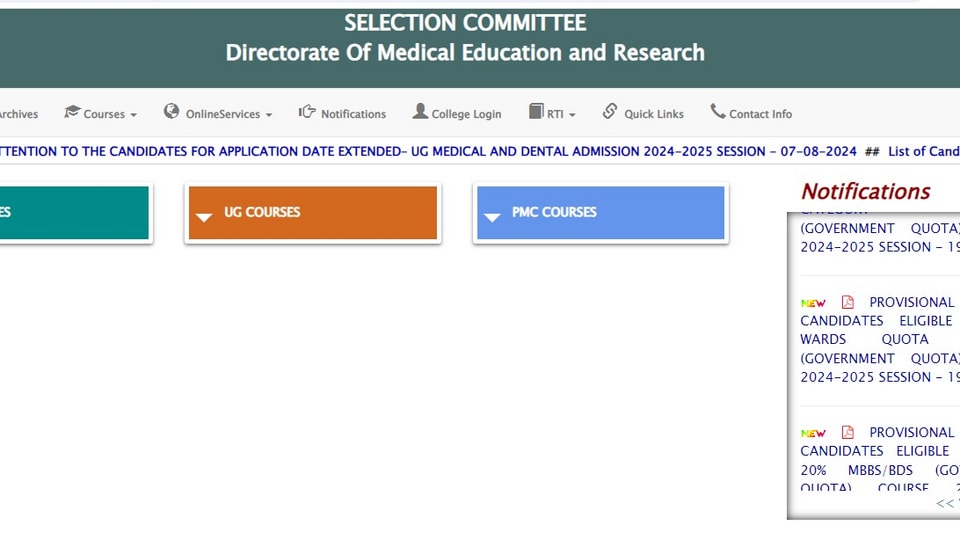Click the book icon beside RTI

click(x=536, y=111)
